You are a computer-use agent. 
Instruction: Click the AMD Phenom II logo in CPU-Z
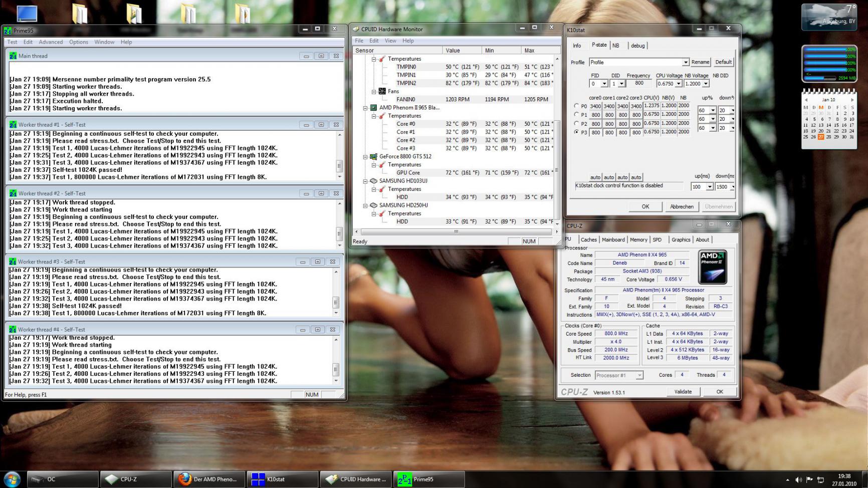tap(713, 267)
